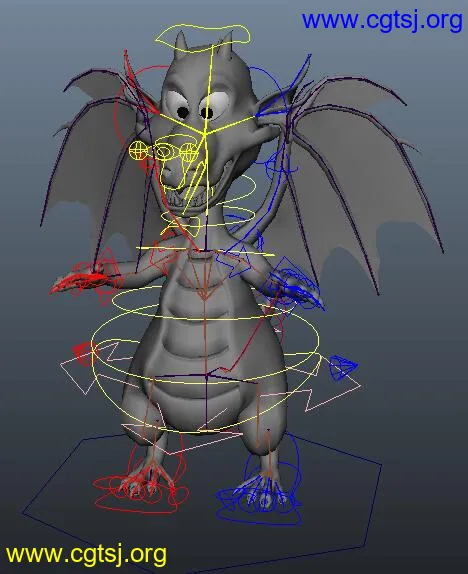Pick the right yellow eye aim sphere
The width and height of the screenshot is (468, 574).
(x=189, y=152)
